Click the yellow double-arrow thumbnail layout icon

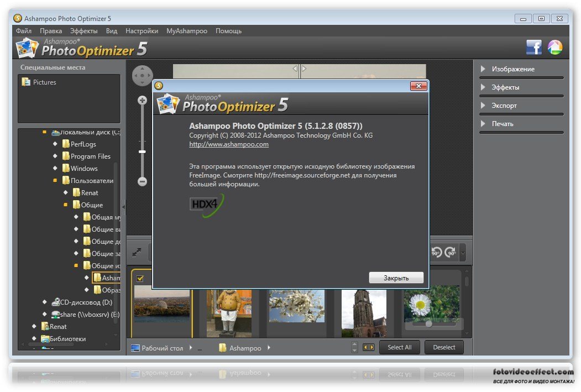click(368, 347)
